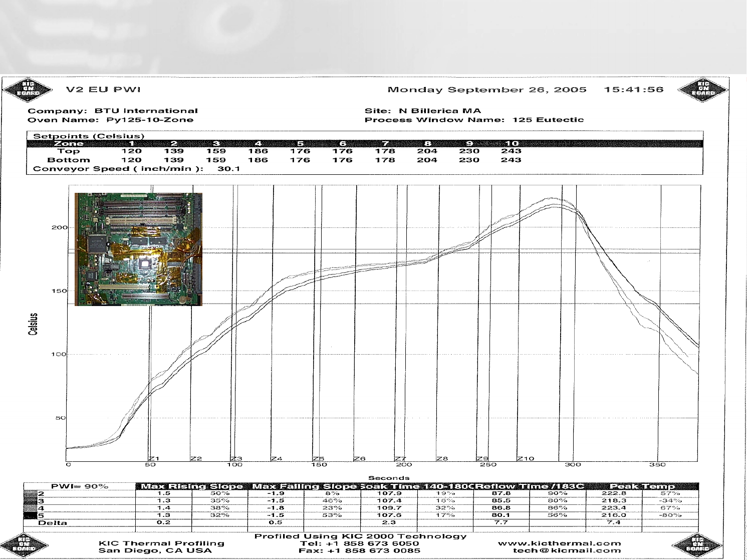The width and height of the screenshot is (747, 560).
Task: Click the bottom-right KIC On Board logo
Action: click(697, 545)
